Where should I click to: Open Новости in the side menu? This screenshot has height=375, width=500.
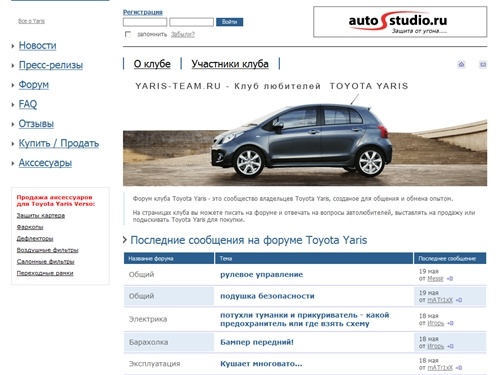37,45
